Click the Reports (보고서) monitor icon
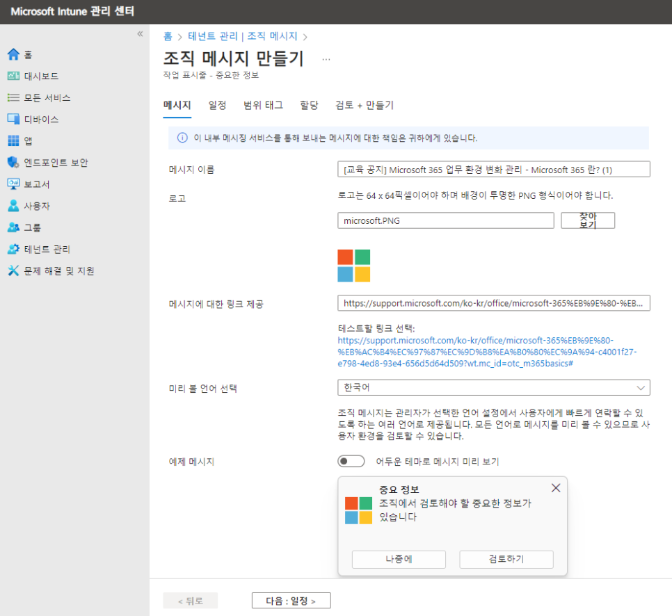The image size is (672, 616). [x=13, y=184]
